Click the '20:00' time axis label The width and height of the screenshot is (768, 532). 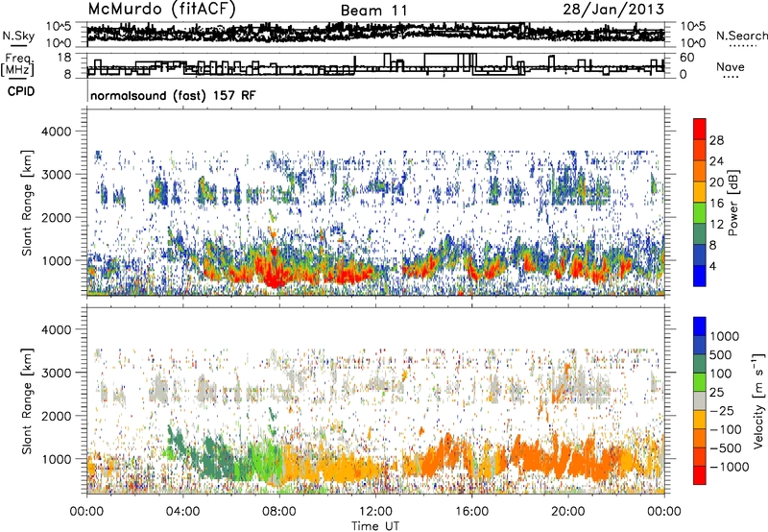point(567,512)
